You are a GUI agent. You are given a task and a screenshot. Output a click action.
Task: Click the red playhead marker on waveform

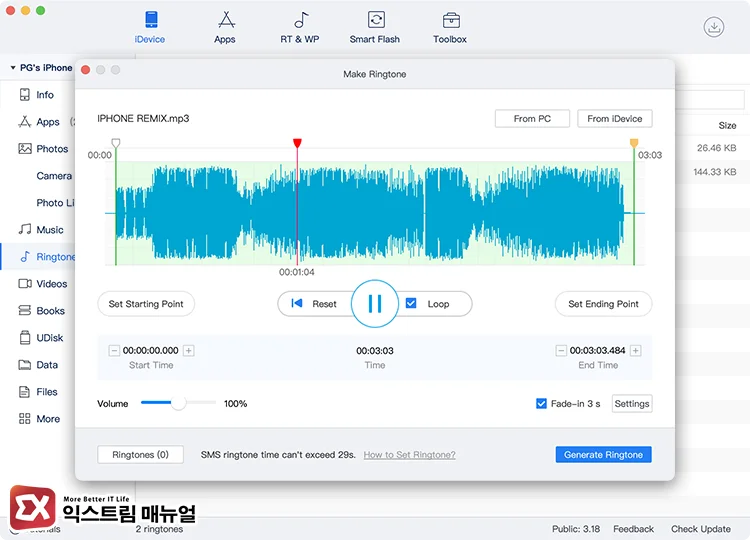coord(297,144)
